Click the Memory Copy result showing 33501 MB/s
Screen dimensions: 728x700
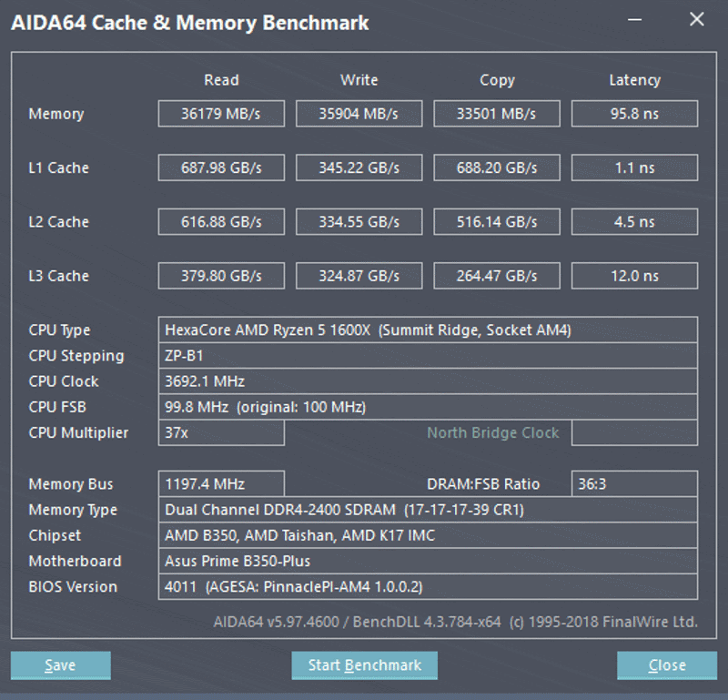496,113
